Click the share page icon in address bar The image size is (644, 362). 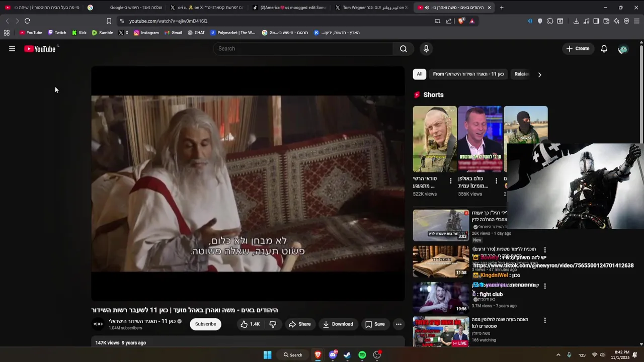(449, 21)
